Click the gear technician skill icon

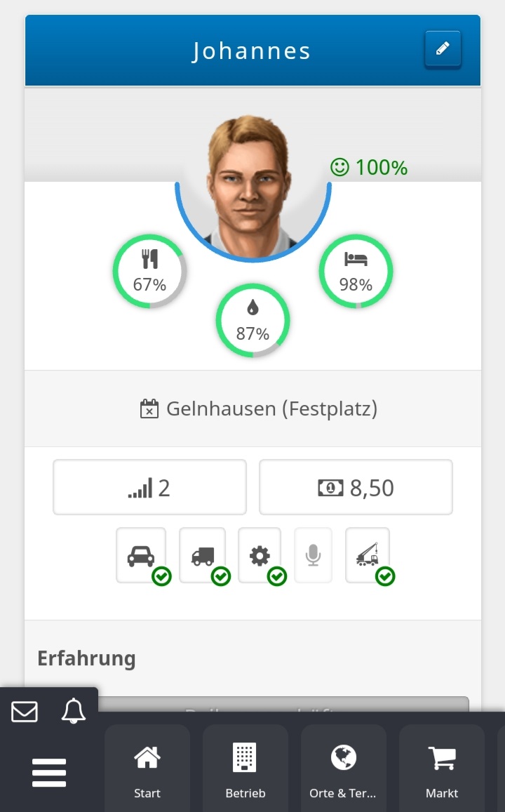pyautogui.click(x=260, y=555)
